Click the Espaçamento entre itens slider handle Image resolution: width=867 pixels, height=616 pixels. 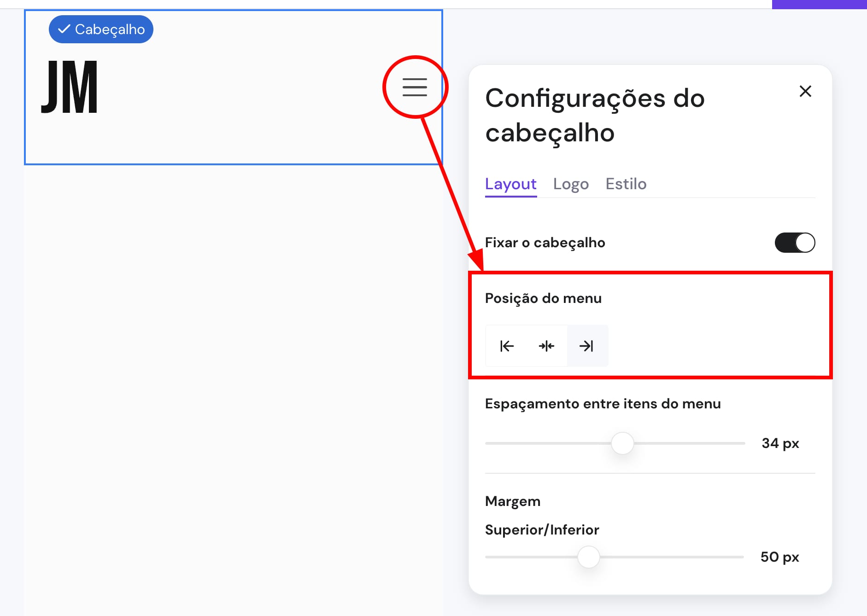[x=622, y=443]
